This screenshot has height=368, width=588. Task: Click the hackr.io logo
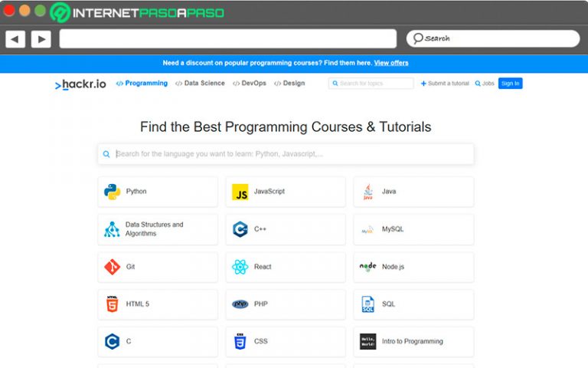point(80,84)
